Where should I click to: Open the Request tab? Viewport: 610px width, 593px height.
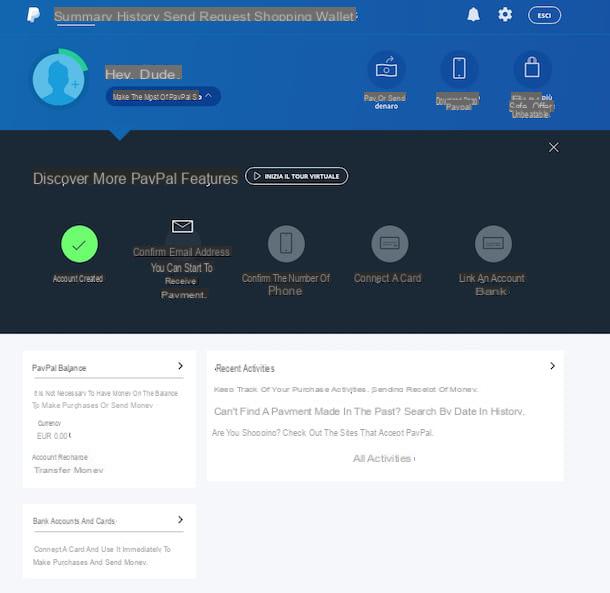[224, 16]
